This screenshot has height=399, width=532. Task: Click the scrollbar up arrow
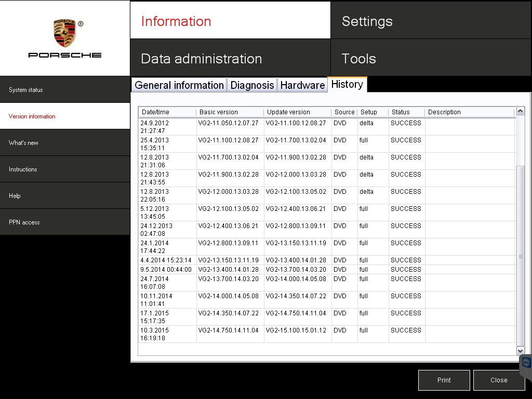click(x=520, y=111)
